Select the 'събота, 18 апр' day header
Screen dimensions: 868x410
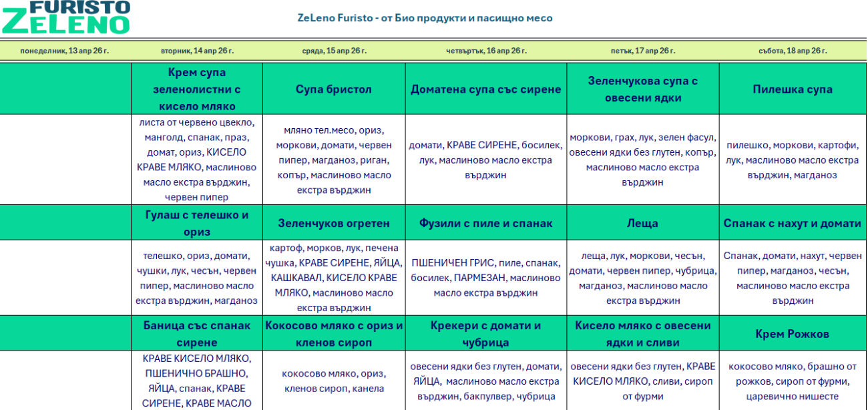click(791, 49)
